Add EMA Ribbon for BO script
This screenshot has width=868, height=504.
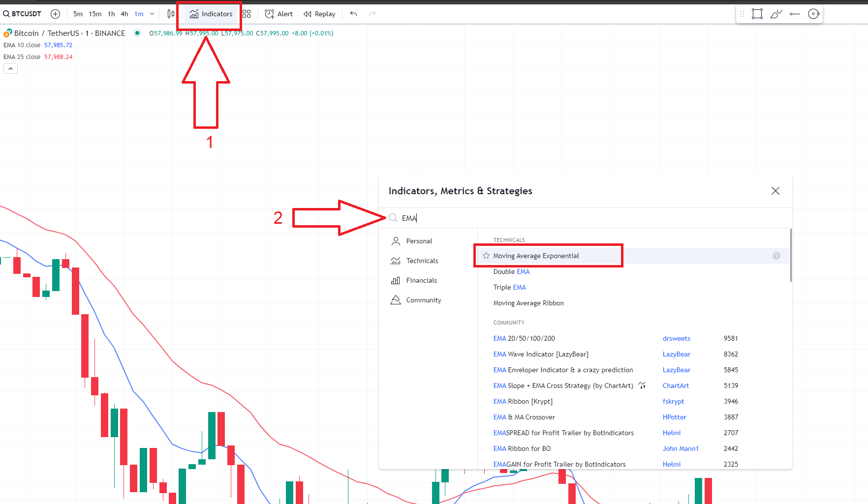(522, 448)
